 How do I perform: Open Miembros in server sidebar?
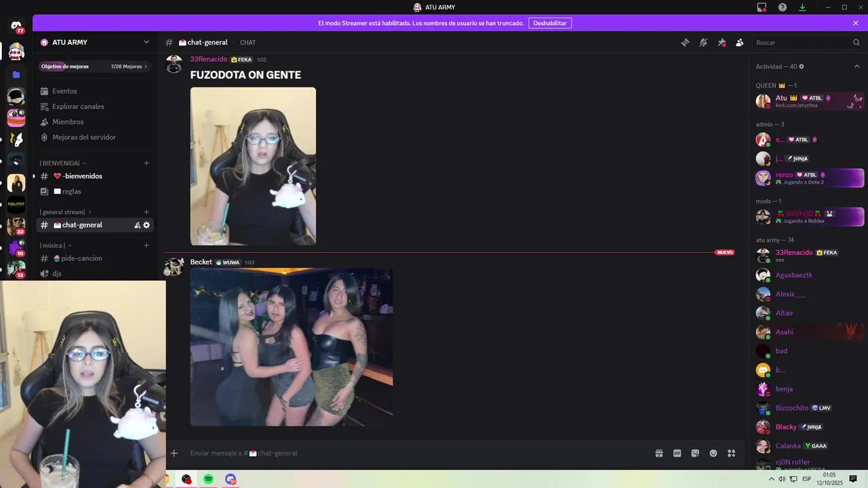click(x=95, y=122)
